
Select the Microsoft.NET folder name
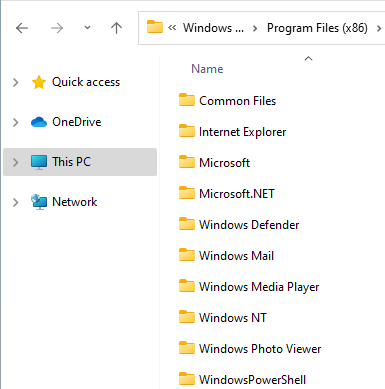[x=237, y=194]
